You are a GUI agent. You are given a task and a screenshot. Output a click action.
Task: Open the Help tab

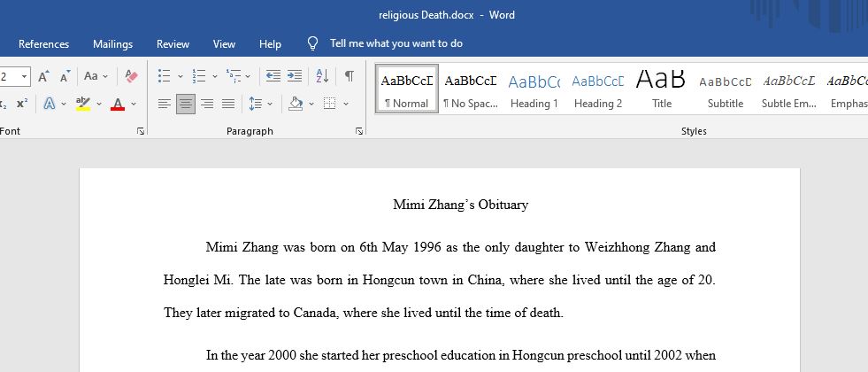tap(270, 43)
